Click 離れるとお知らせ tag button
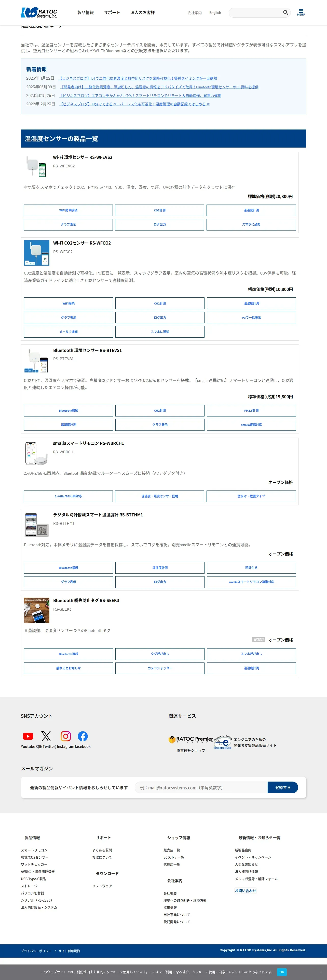The height and width of the screenshot is (980, 327). [x=69, y=668]
